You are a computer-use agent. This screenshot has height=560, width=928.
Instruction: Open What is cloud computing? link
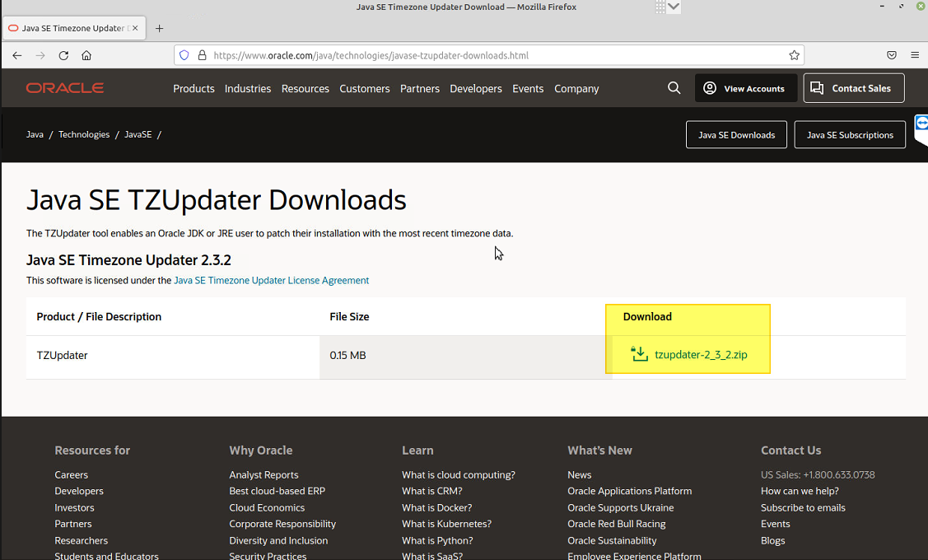(459, 474)
